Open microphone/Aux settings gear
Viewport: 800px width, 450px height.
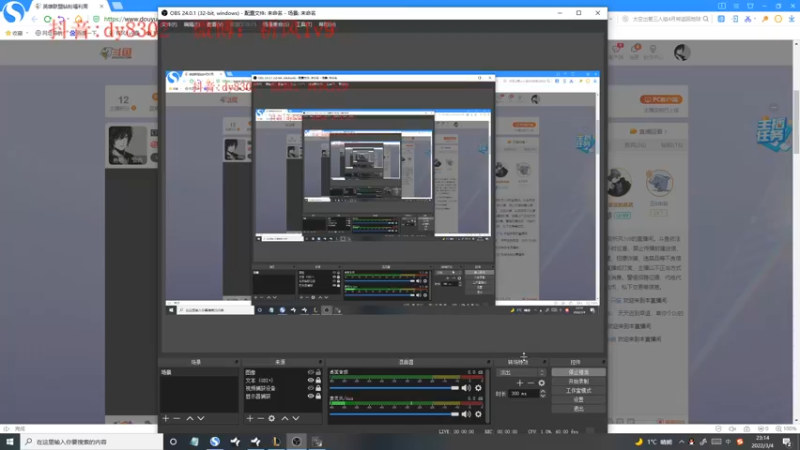(x=479, y=414)
